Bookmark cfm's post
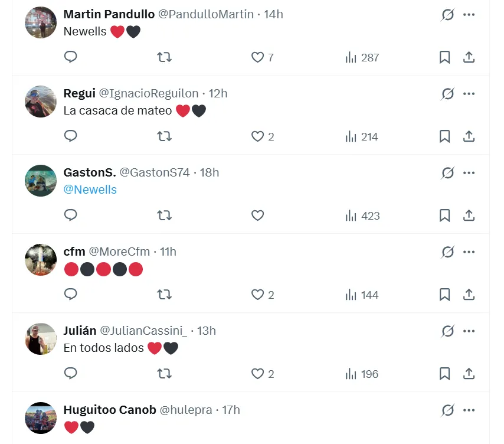The width and height of the screenshot is (504, 444). coord(444,295)
